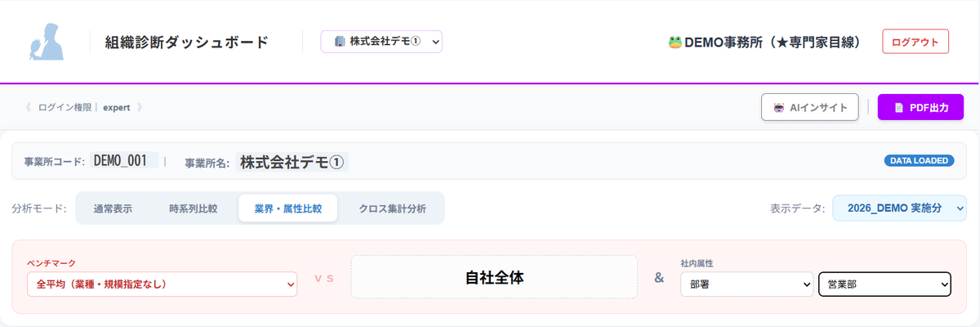The width and height of the screenshot is (980, 327).
Task: Switch to the クロス集計分析 tab
Action: [x=392, y=208]
